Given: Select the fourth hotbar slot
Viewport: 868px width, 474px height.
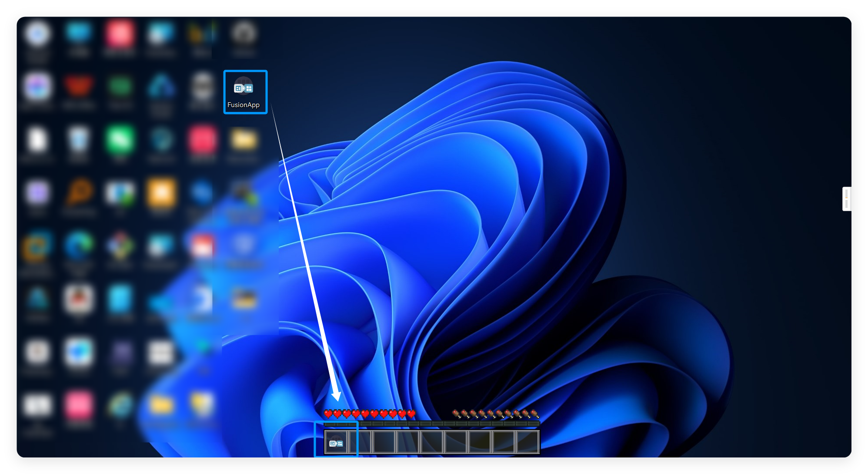Looking at the screenshot, I should click(x=408, y=442).
